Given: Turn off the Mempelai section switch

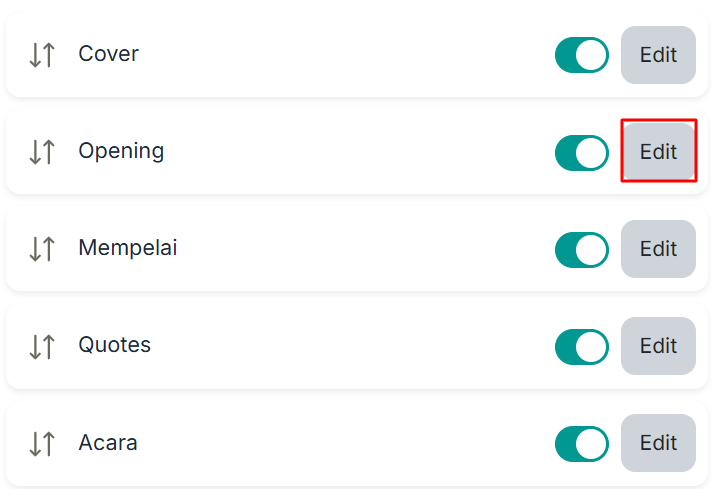Looking at the screenshot, I should tap(582, 250).
